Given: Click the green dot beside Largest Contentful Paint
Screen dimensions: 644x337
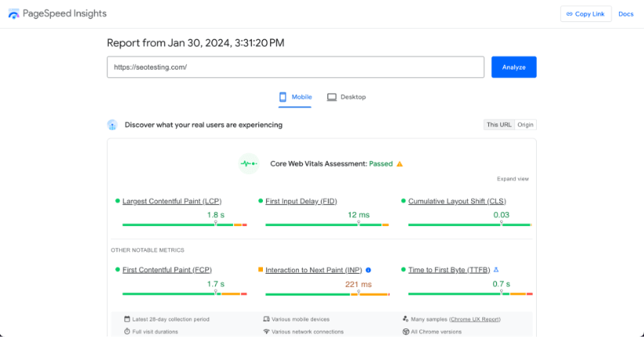Looking at the screenshot, I should [117, 201].
